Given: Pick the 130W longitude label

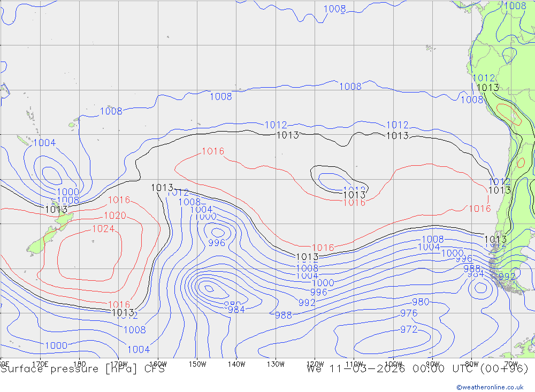Looking at the screenshot, I should pyautogui.click(x=276, y=364).
